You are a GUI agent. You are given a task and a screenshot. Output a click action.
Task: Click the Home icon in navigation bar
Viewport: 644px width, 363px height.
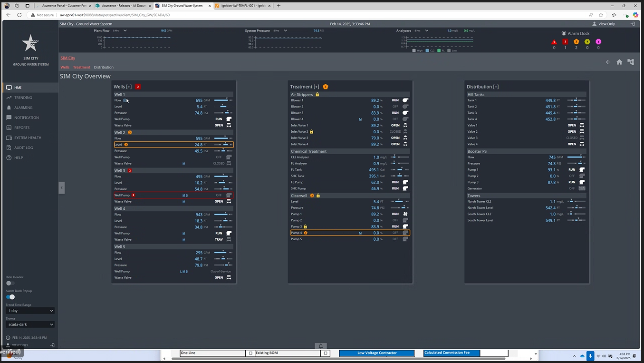click(x=619, y=62)
